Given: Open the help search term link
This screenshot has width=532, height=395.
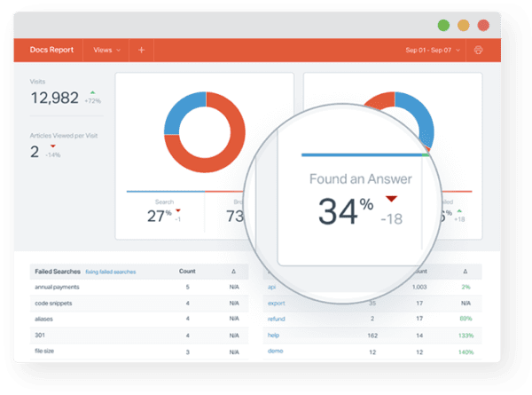Looking at the screenshot, I should coord(273,336).
